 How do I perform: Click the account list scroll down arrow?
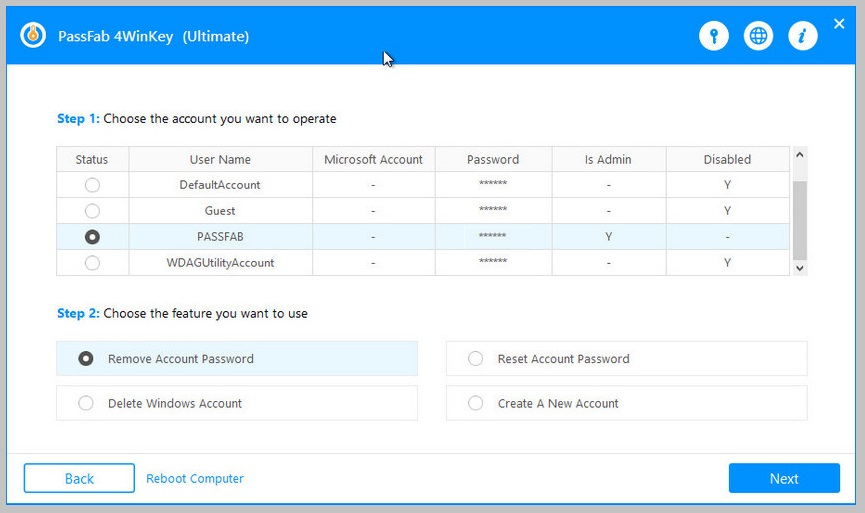click(799, 268)
